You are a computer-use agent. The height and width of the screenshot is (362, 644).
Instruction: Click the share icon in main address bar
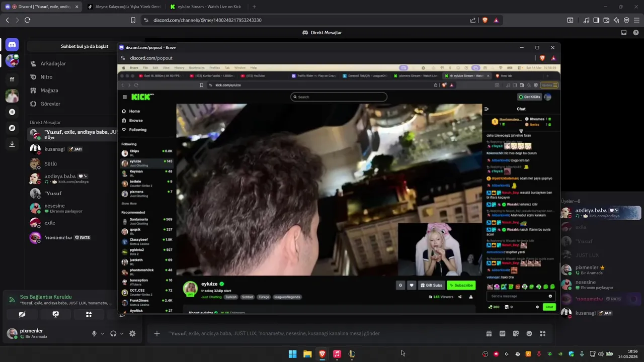pos(473,20)
